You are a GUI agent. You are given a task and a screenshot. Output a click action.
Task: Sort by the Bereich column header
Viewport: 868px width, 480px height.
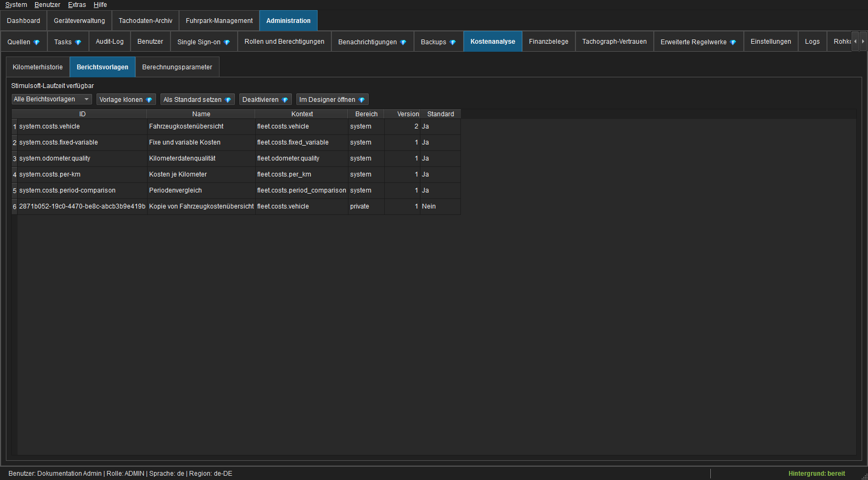pos(367,114)
